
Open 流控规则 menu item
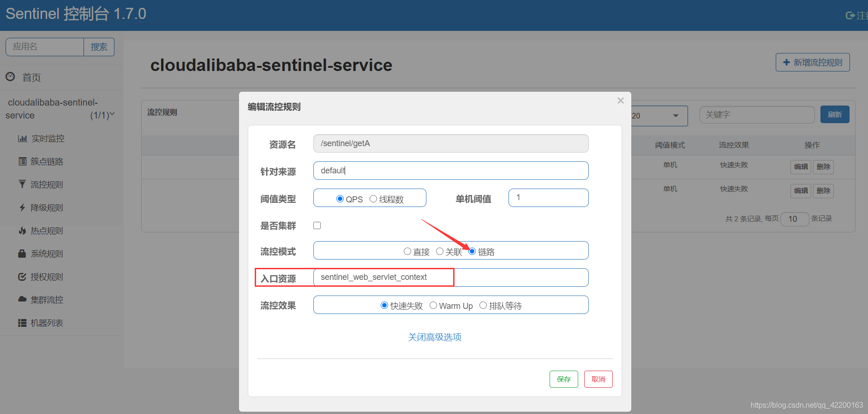[47, 184]
